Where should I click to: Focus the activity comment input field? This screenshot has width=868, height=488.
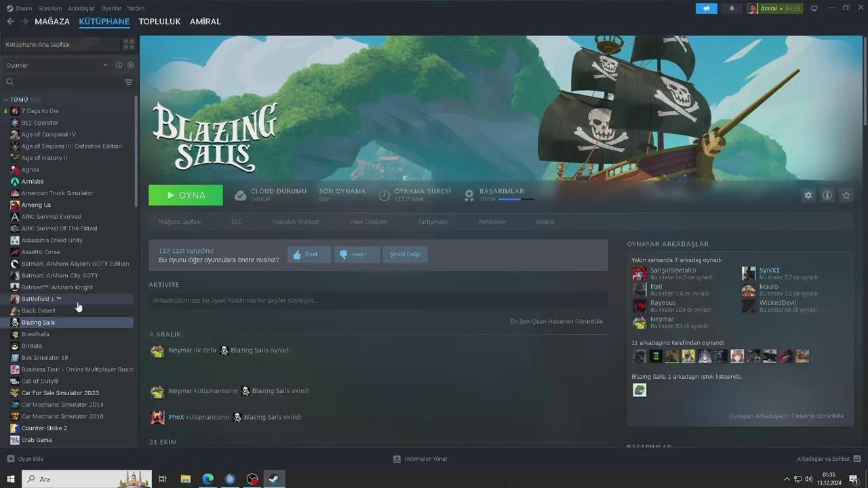378,300
